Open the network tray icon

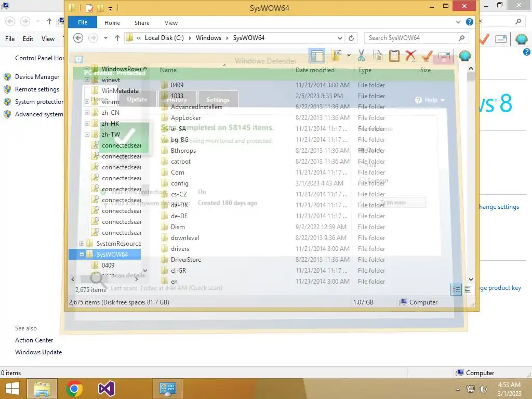click(x=471, y=389)
